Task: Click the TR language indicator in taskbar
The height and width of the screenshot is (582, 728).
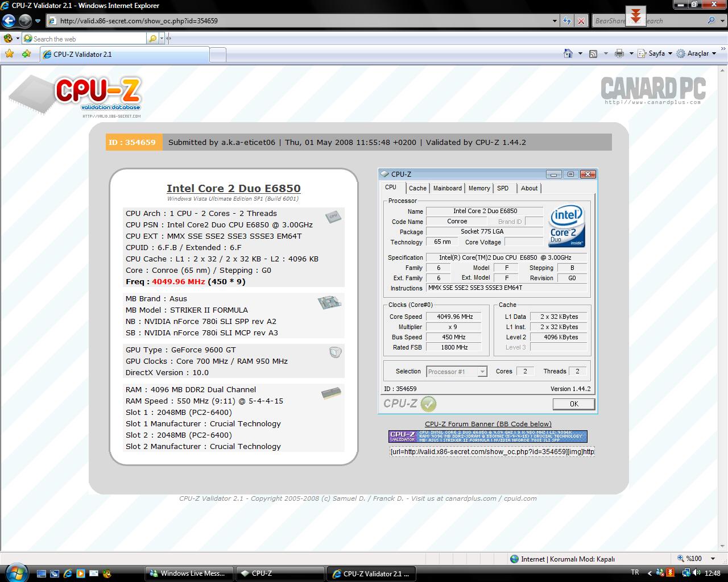Action: click(635, 572)
